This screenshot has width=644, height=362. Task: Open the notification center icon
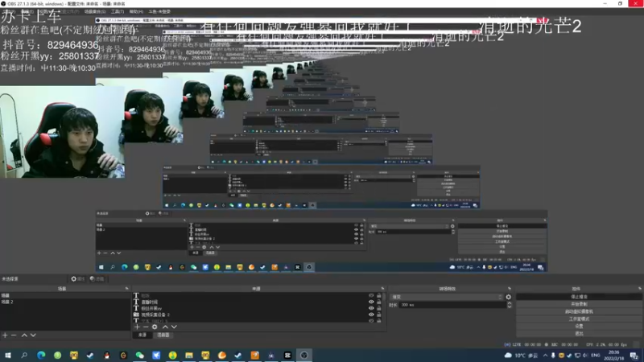click(x=634, y=356)
